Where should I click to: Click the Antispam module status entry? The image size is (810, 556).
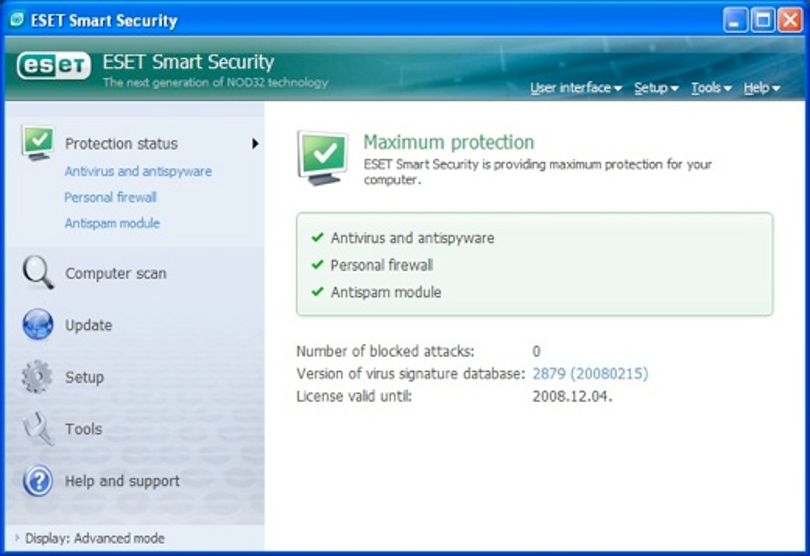pyautogui.click(x=386, y=292)
